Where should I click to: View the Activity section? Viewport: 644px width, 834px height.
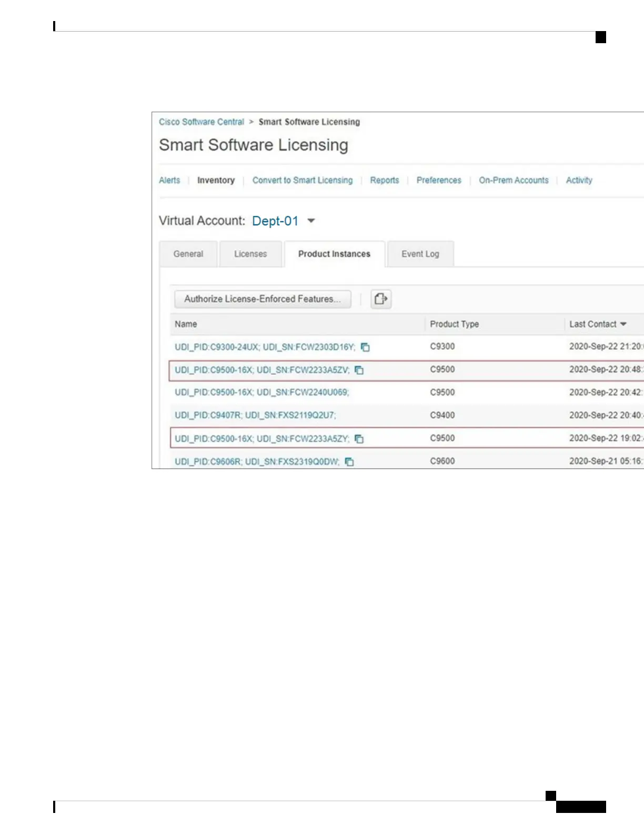point(579,180)
